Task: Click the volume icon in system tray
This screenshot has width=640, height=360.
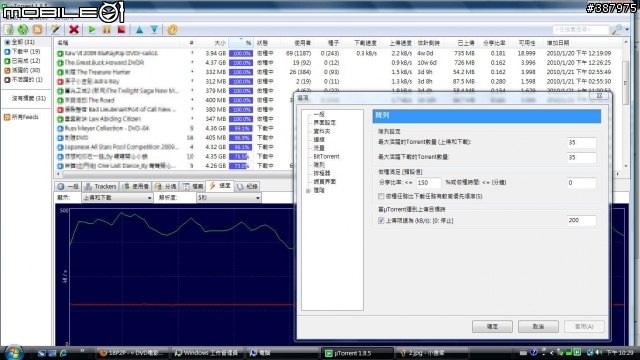Action: [599, 352]
